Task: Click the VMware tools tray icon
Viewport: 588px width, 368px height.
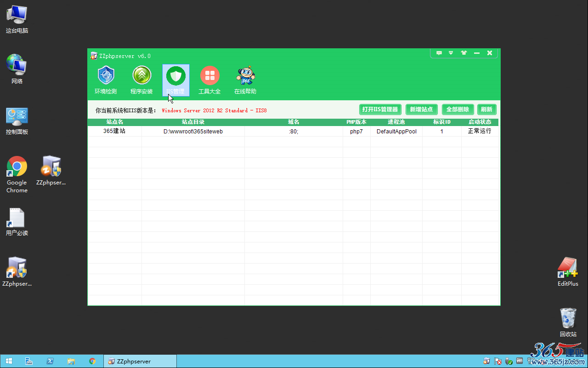Action: pos(520,361)
